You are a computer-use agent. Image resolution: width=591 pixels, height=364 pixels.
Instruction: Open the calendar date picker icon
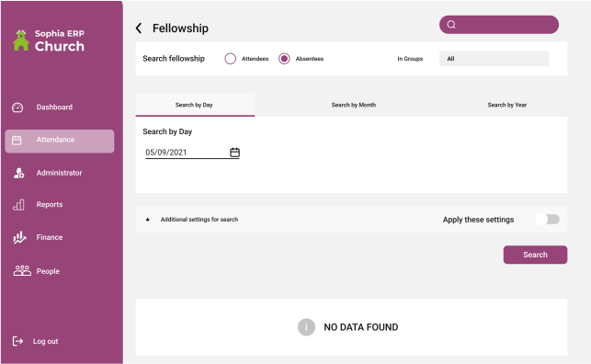tap(234, 153)
